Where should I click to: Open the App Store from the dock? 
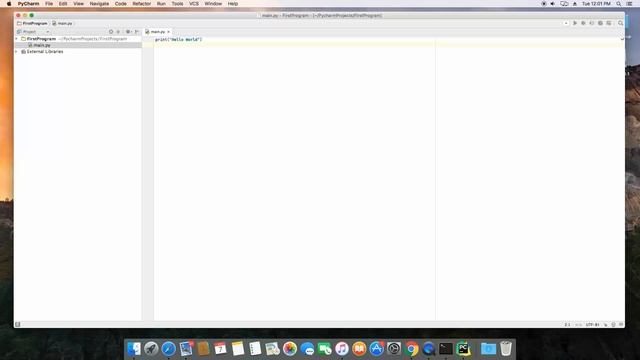click(376, 349)
